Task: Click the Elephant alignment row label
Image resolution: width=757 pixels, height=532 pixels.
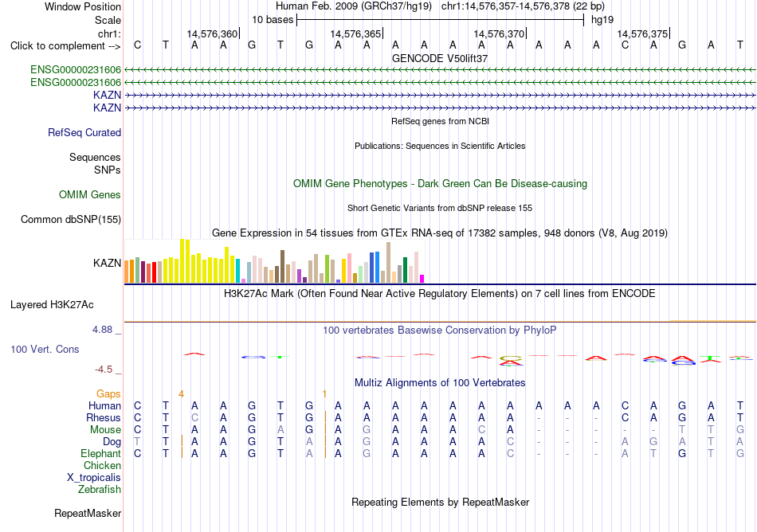Action: (x=101, y=454)
